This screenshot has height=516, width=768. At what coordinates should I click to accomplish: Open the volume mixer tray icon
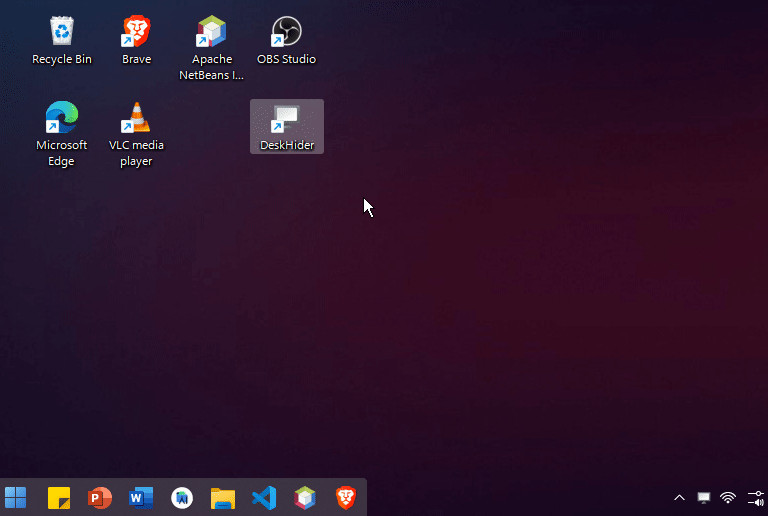(x=756, y=498)
